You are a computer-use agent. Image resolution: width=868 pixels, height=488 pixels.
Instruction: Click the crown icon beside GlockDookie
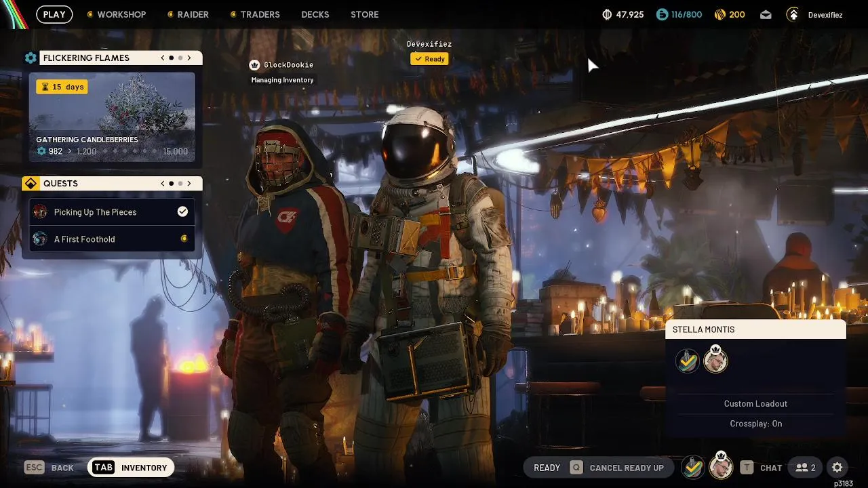254,65
